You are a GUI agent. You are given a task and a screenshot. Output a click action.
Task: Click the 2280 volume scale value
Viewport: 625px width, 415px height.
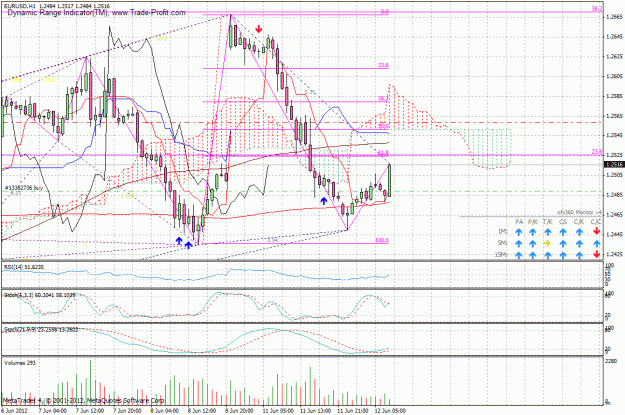[610, 361]
